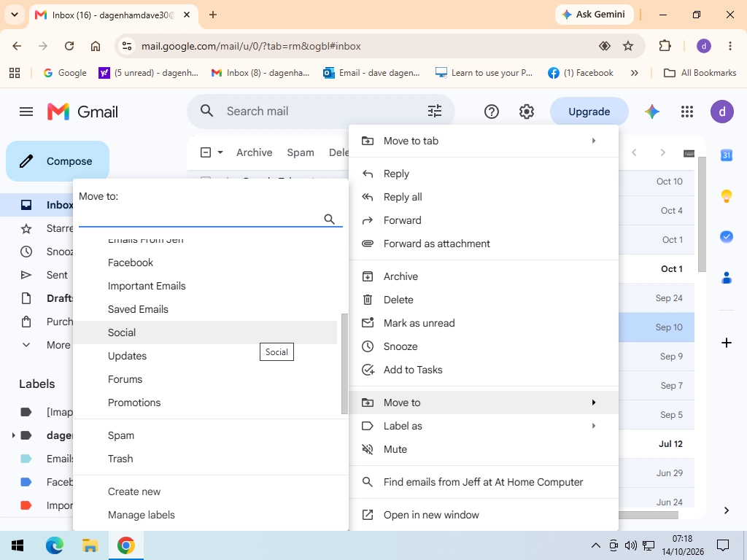This screenshot has width=747, height=560.
Task: Click the Move to list scrollbar
Action: 344,364
